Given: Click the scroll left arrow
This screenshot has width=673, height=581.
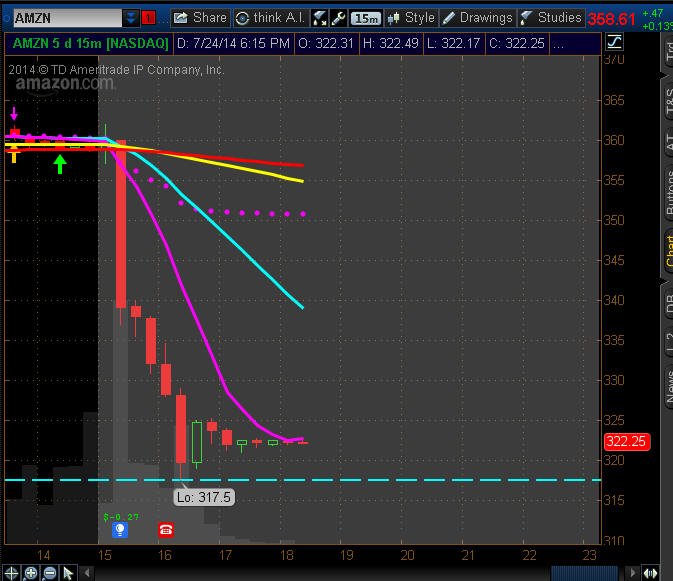Looking at the screenshot, I should pos(87,572).
